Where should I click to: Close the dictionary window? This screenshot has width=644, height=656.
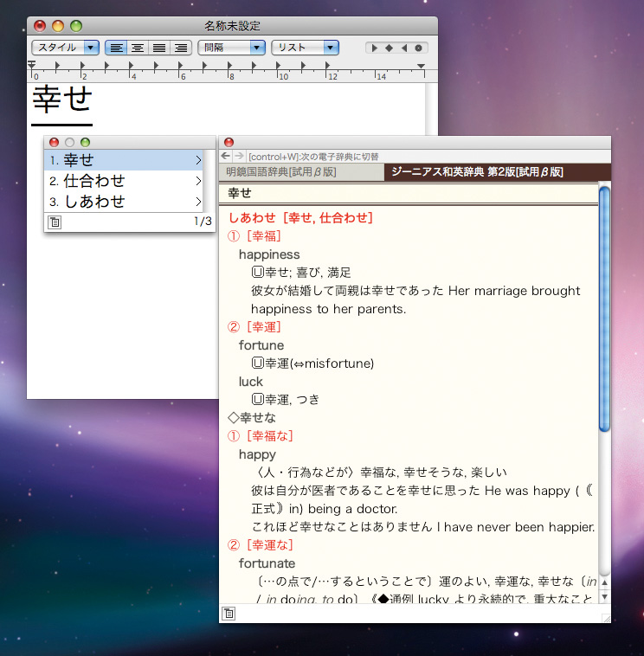[x=229, y=142]
